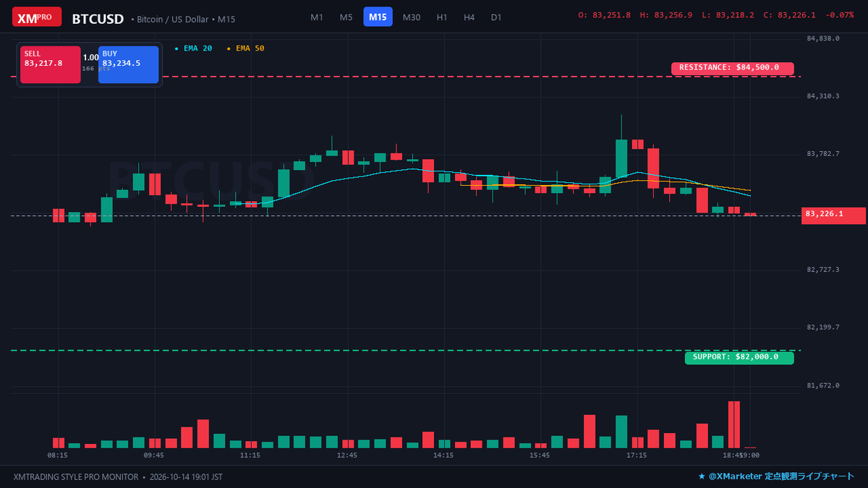The width and height of the screenshot is (868, 488).
Task: Click the XMTRADING STYLE PRO MONITOR footer text
Action: pyautogui.click(x=75, y=477)
